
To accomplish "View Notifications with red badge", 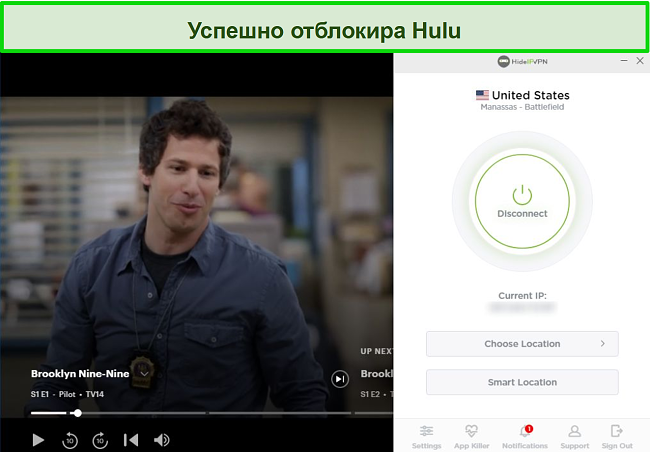I will point(525,437).
